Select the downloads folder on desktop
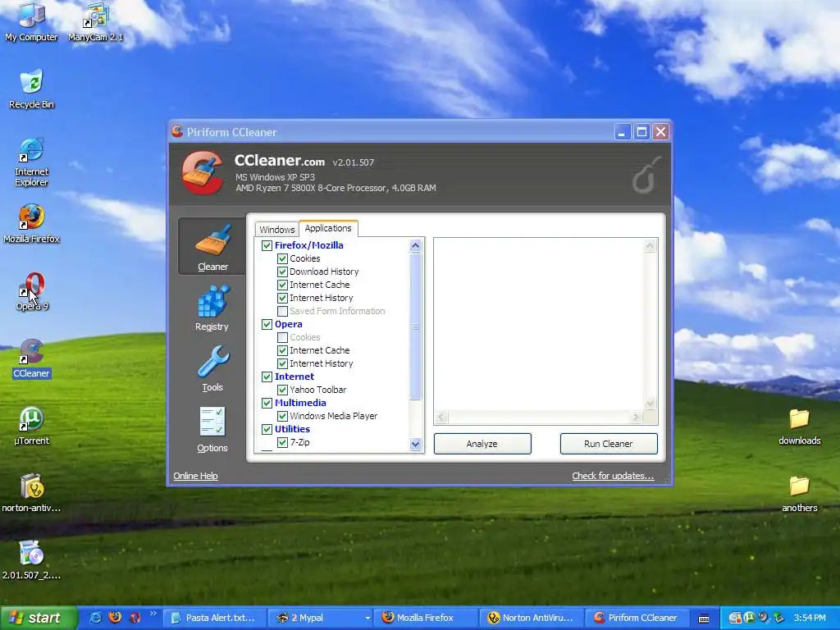 (799, 427)
